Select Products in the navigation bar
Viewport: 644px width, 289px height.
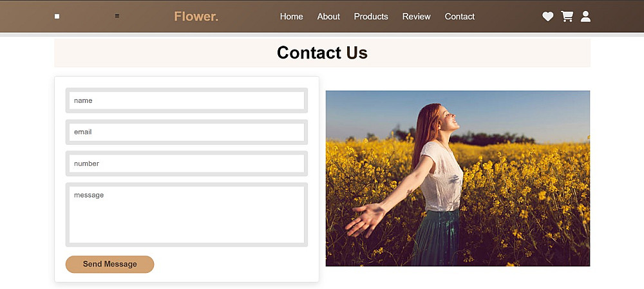pos(371,17)
